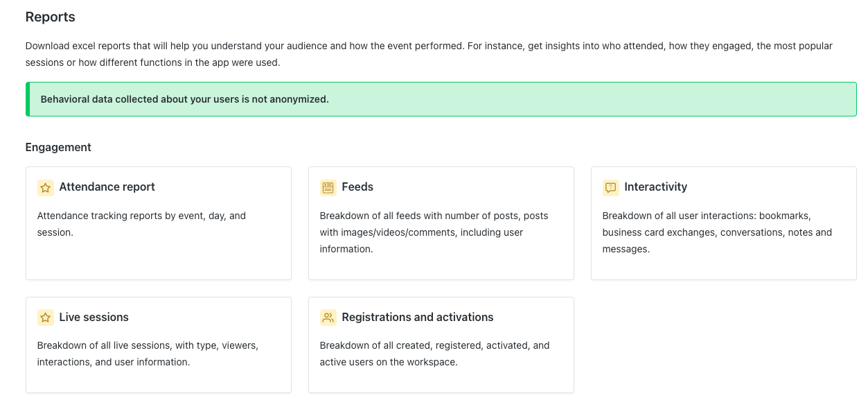Click the Engagement section heading

click(x=58, y=147)
